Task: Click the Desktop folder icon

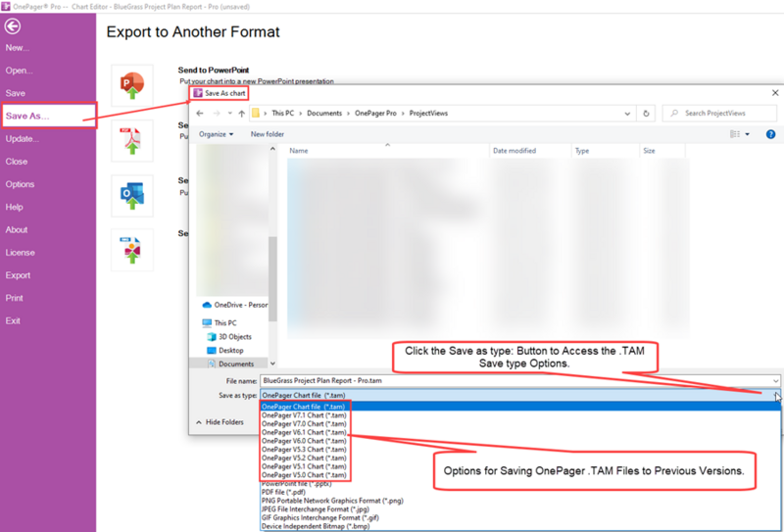Action: [x=212, y=351]
